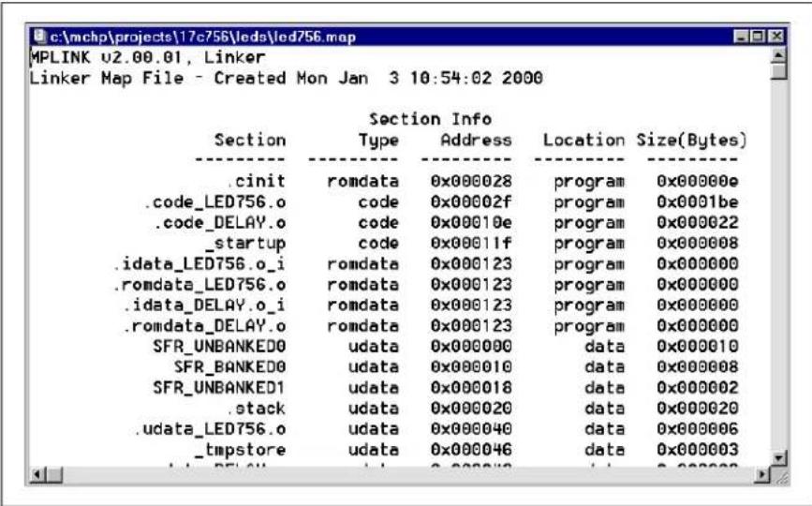The image size is (812, 506).
Task: Select the '.romdata_LED756.o' section name
Action: [x=199, y=285]
